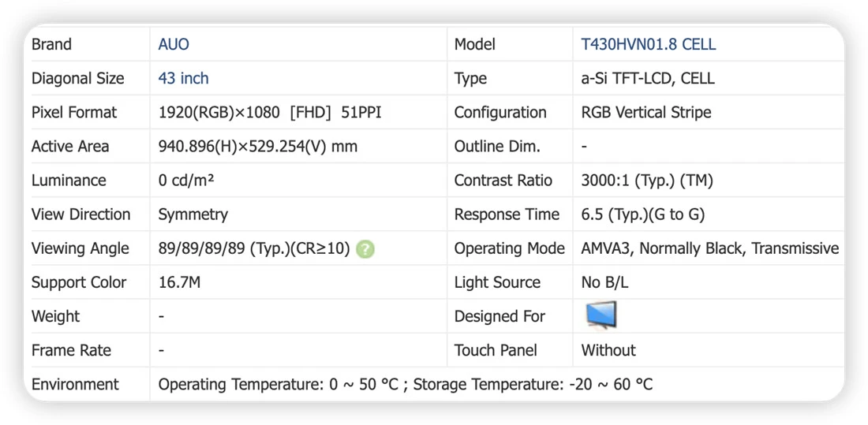Click the Brand row label

(51, 44)
